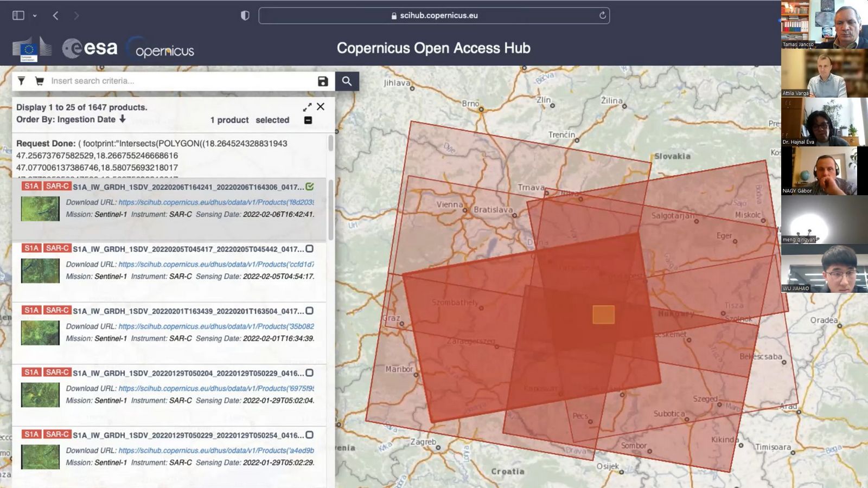Uncheck product sensed 20220206T164241
Screen dimensions: 868x488
tap(310, 187)
